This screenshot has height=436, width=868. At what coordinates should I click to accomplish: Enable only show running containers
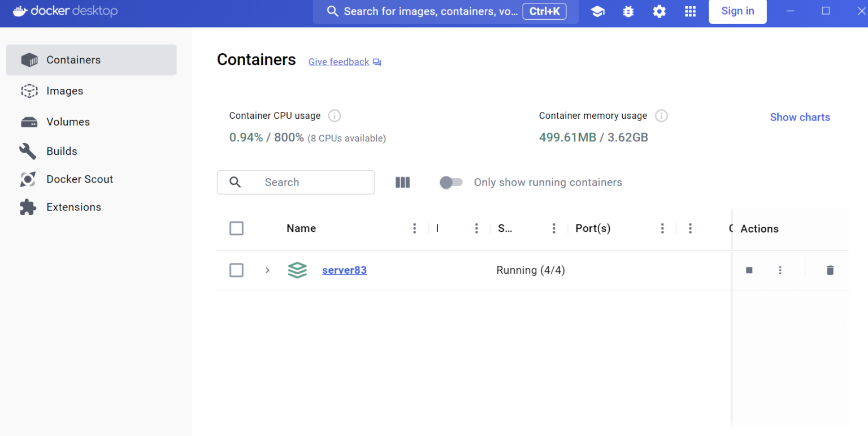tap(451, 182)
